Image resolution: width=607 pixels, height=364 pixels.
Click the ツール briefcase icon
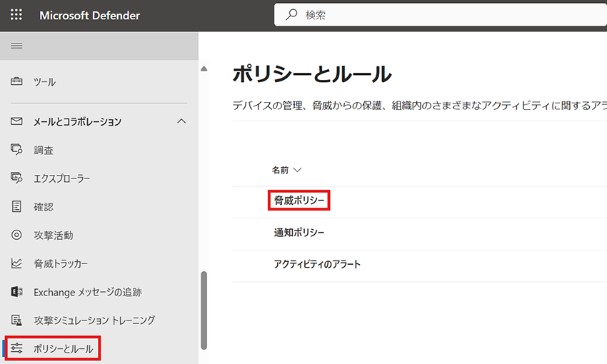16,81
